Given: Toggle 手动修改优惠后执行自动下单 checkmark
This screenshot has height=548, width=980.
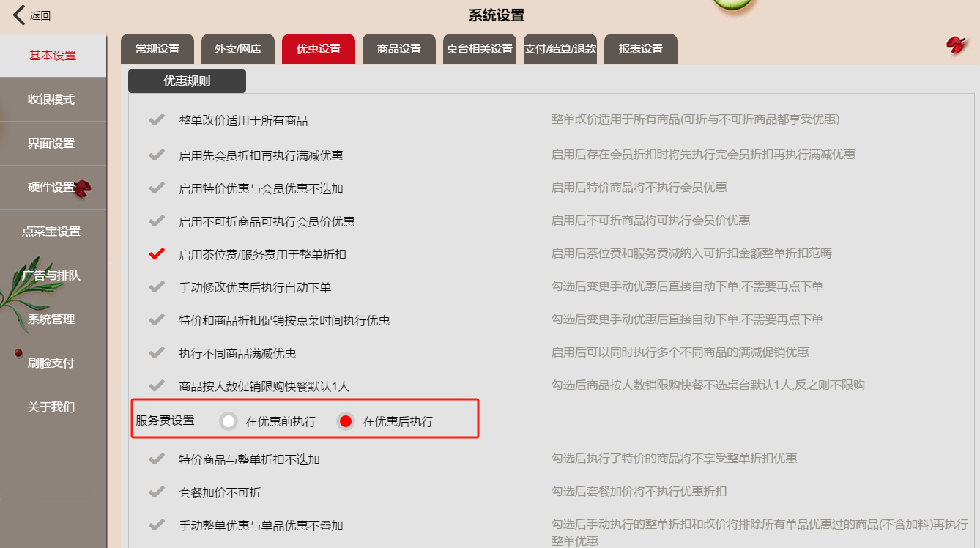Looking at the screenshot, I should point(156,286).
